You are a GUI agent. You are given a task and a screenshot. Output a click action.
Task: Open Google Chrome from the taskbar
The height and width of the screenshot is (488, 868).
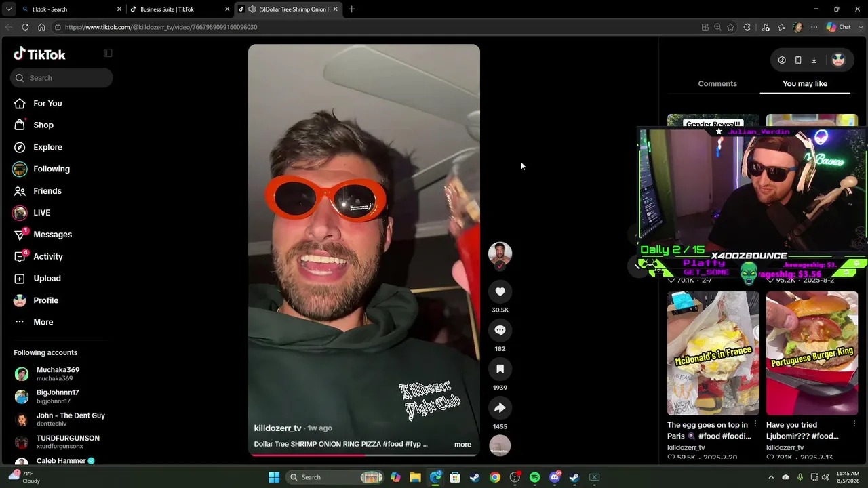pos(495,477)
